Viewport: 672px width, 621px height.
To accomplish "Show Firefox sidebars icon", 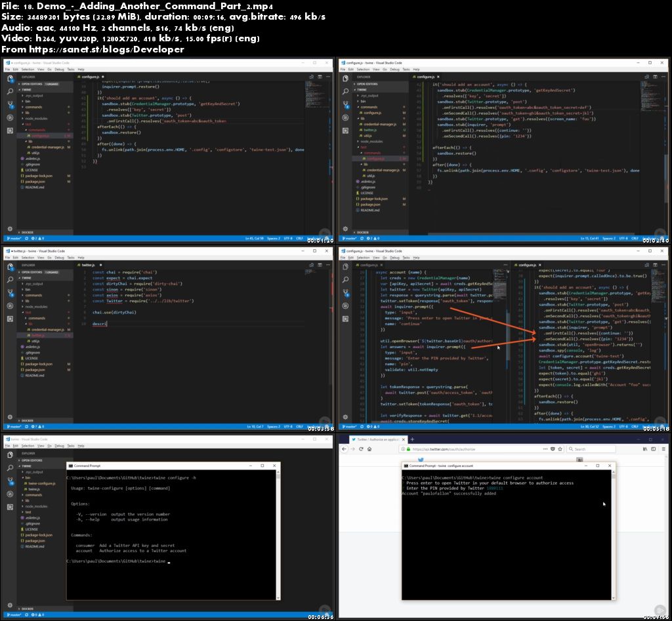I will (653, 449).
